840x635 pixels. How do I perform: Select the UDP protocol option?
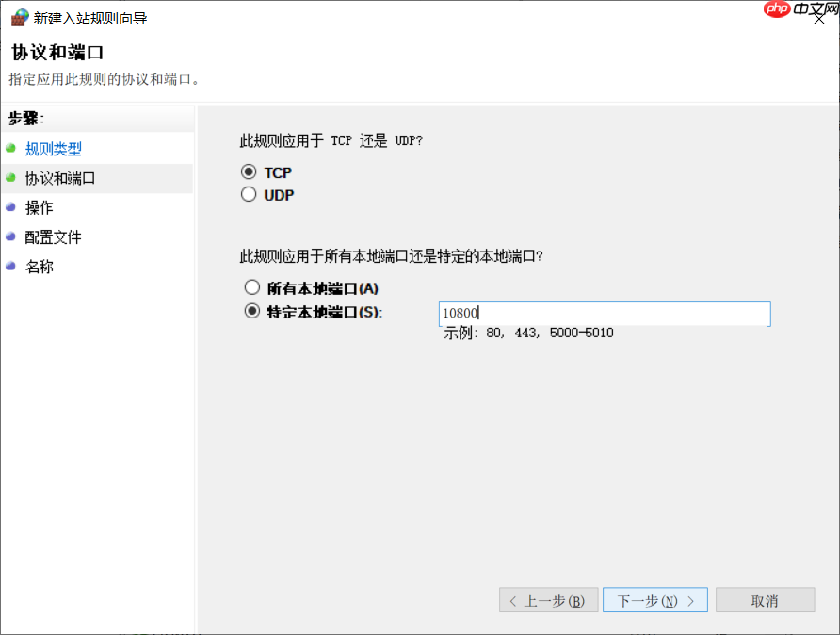pos(248,194)
